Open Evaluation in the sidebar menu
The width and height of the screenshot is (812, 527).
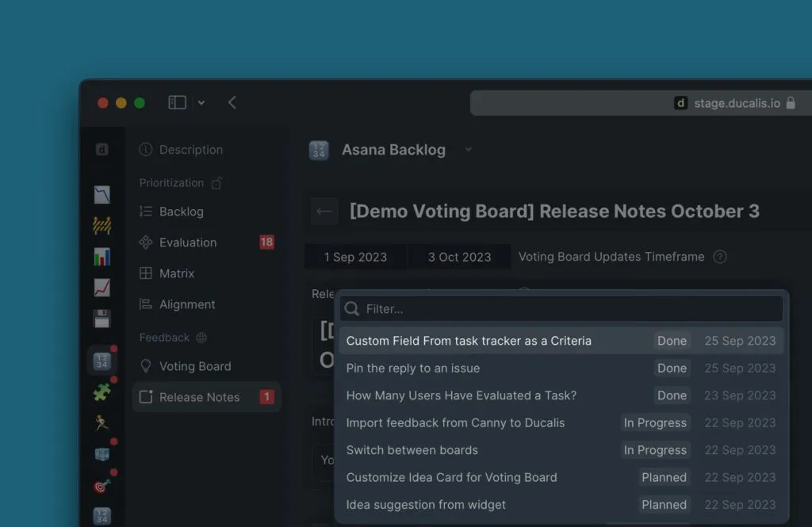tap(188, 242)
